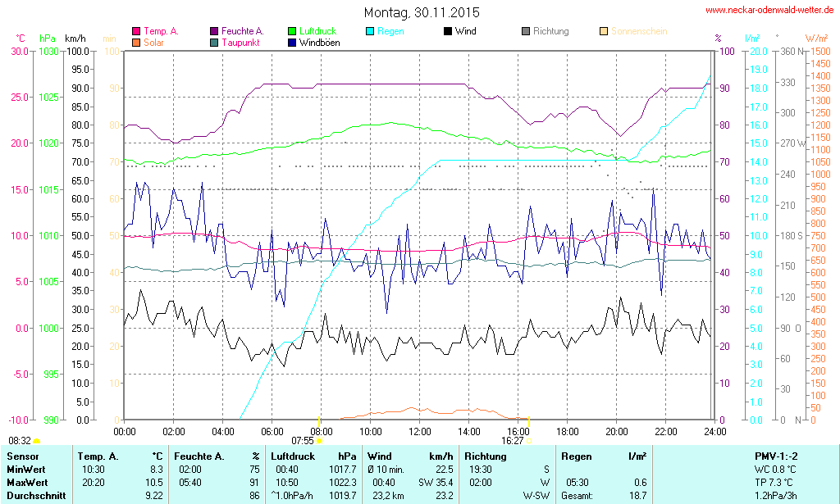The width and height of the screenshot is (840, 504).
Task: Open the www.neckar-odenwald-wetter.de link
Action: point(769,10)
